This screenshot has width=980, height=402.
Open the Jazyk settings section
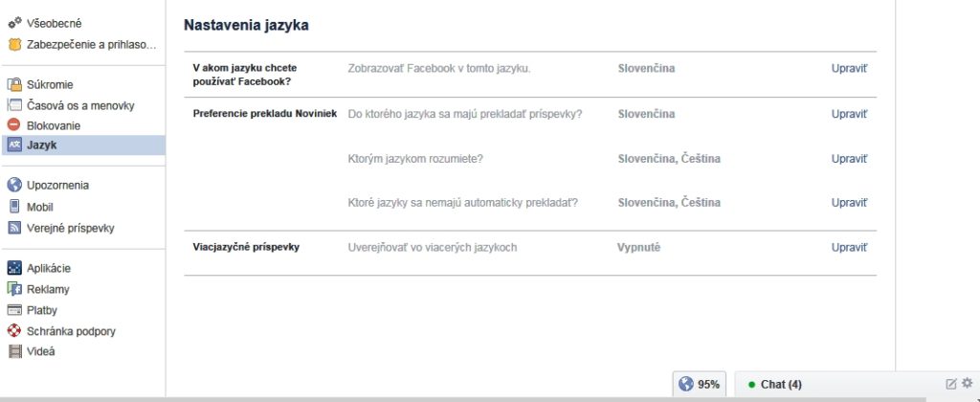pyautogui.click(x=41, y=145)
